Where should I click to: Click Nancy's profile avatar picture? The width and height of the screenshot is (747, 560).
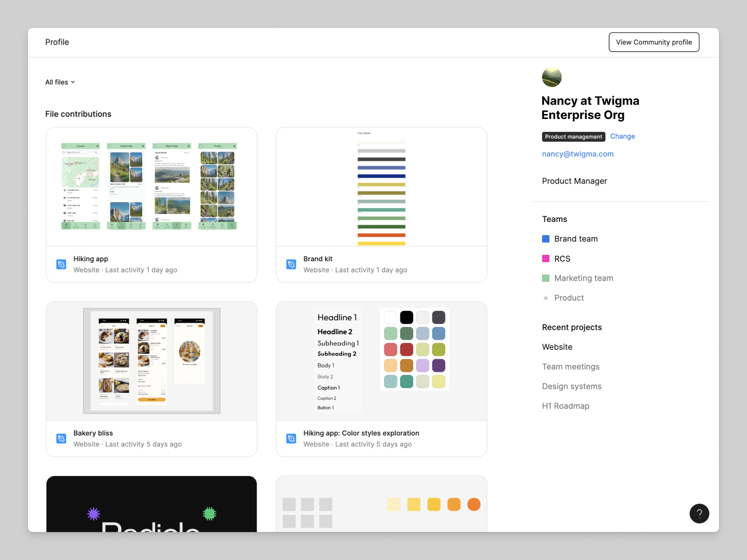[552, 77]
